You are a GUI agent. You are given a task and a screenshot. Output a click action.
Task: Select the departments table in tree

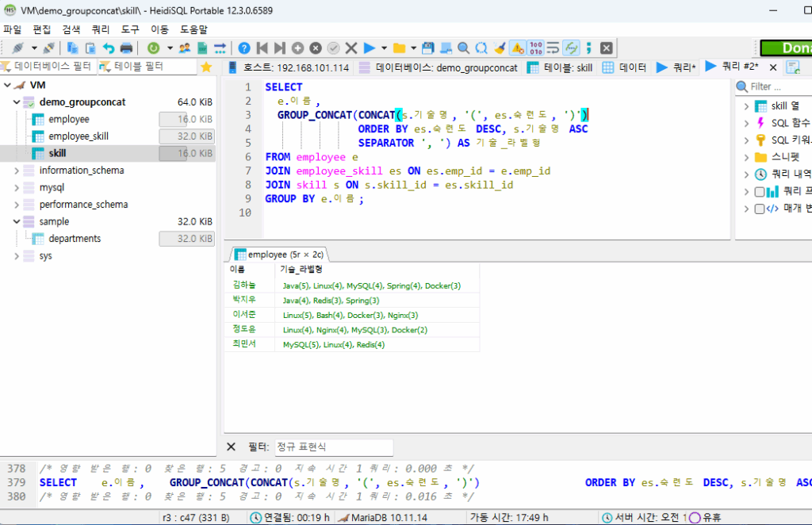tap(74, 239)
